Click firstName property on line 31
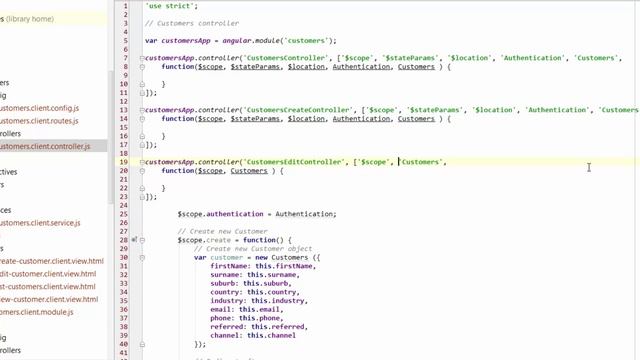640x360 pixels. [x=229, y=266]
